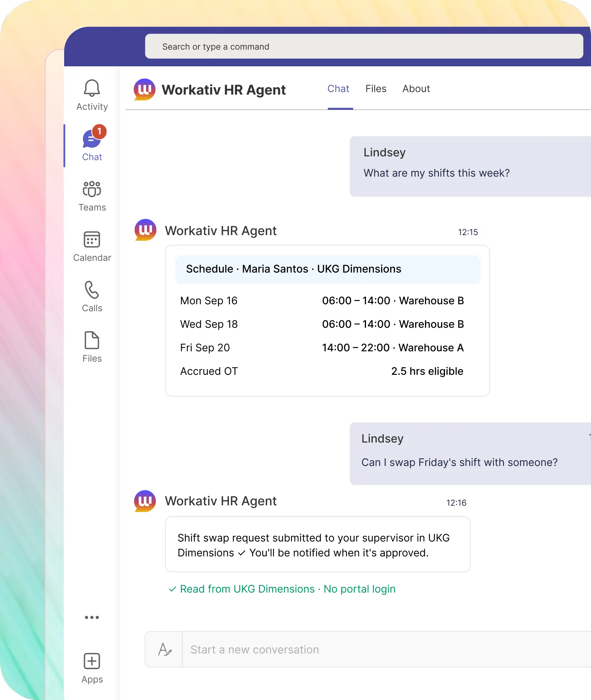Click Accrued OT label
591x700 pixels.
(x=209, y=371)
